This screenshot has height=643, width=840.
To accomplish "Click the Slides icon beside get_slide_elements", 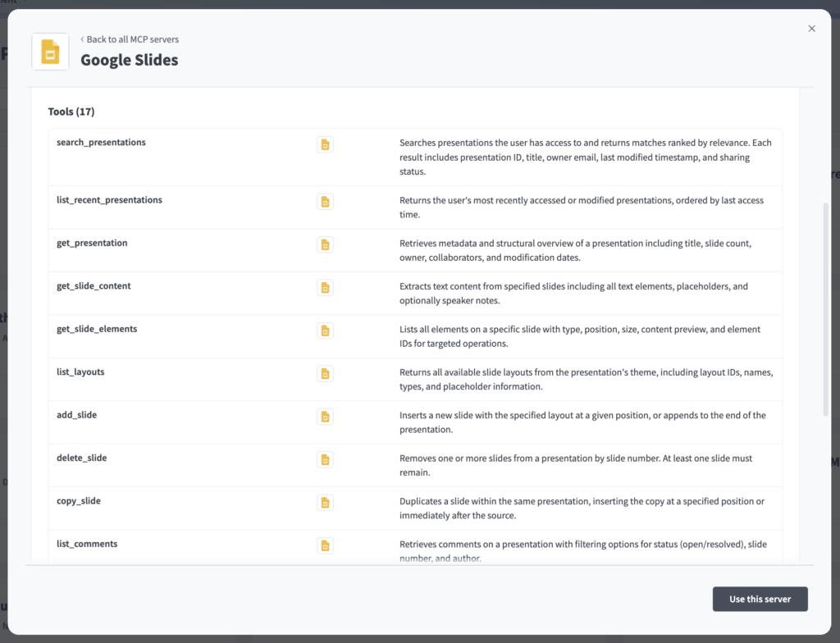I will click(x=325, y=331).
